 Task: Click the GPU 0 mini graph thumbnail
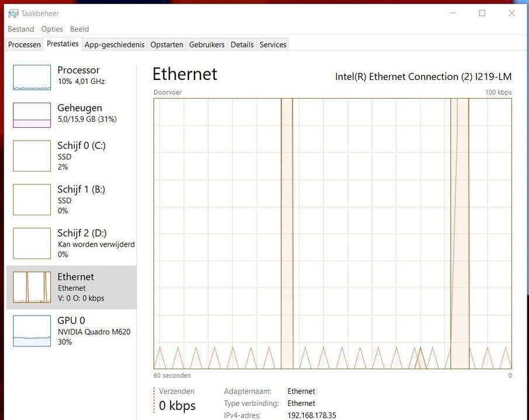pyautogui.click(x=32, y=331)
